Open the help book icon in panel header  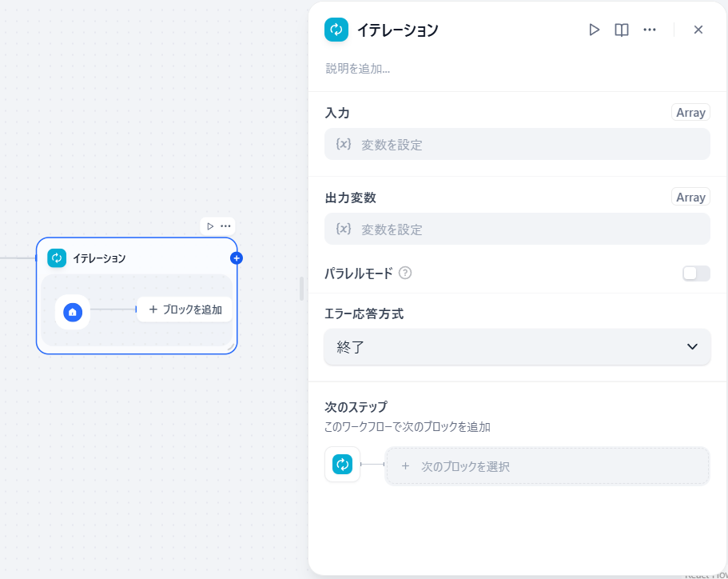(x=621, y=30)
